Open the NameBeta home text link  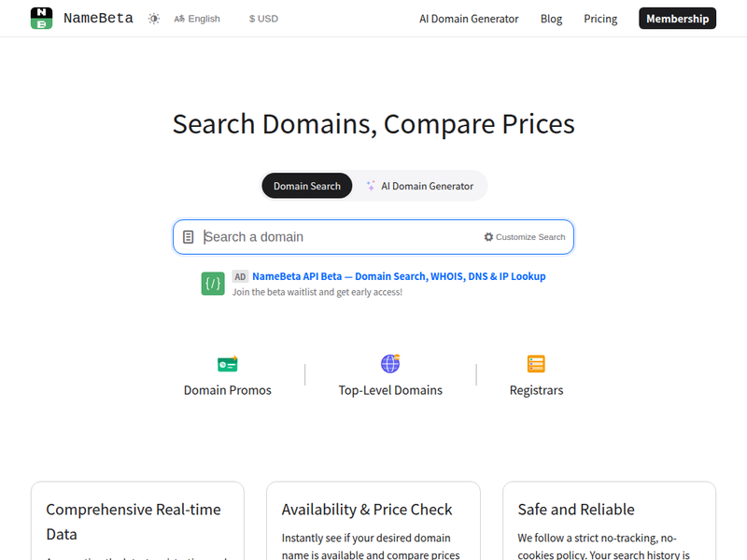98,18
